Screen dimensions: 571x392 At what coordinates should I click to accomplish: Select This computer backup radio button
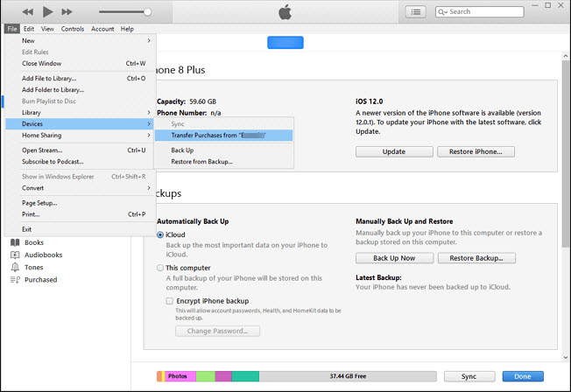160,268
